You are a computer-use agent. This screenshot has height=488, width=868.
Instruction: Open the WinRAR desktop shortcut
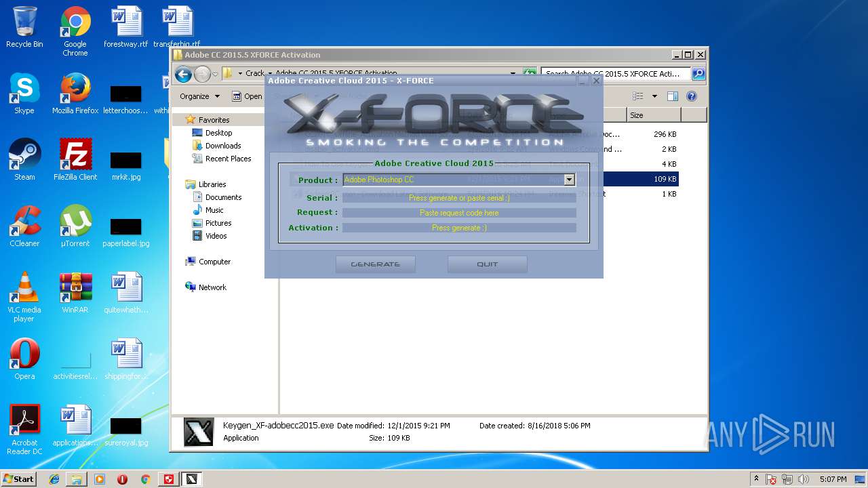(x=75, y=293)
